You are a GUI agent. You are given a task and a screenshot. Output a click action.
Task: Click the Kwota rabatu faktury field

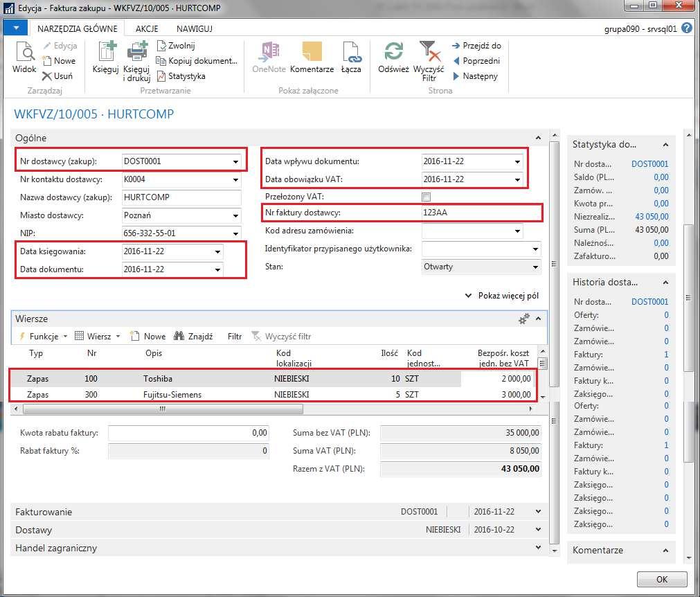pyautogui.click(x=188, y=433)
